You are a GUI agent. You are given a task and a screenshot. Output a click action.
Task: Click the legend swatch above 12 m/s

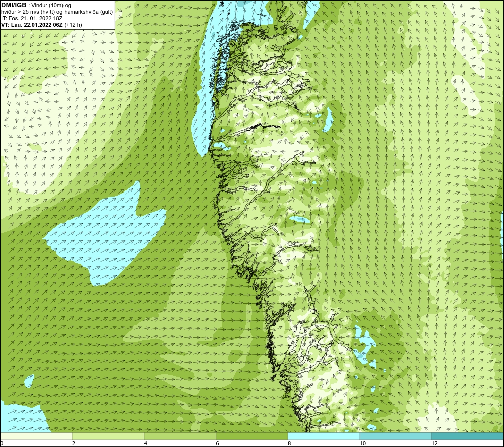coord(468,436)
